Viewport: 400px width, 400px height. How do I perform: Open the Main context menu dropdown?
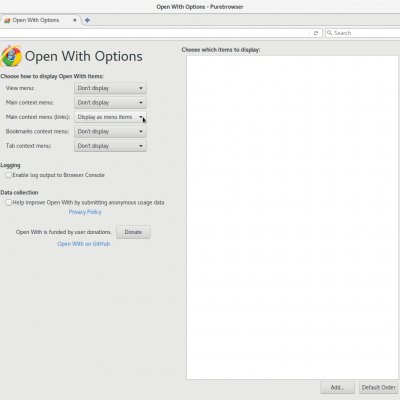pyautogui.click(x=110, y=103)
